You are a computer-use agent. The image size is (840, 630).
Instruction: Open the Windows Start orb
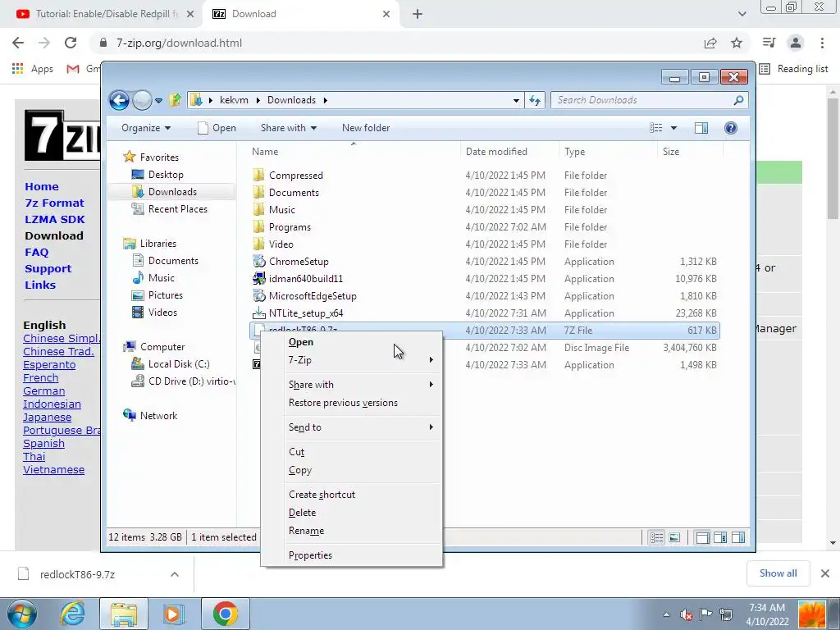(22, 614)
